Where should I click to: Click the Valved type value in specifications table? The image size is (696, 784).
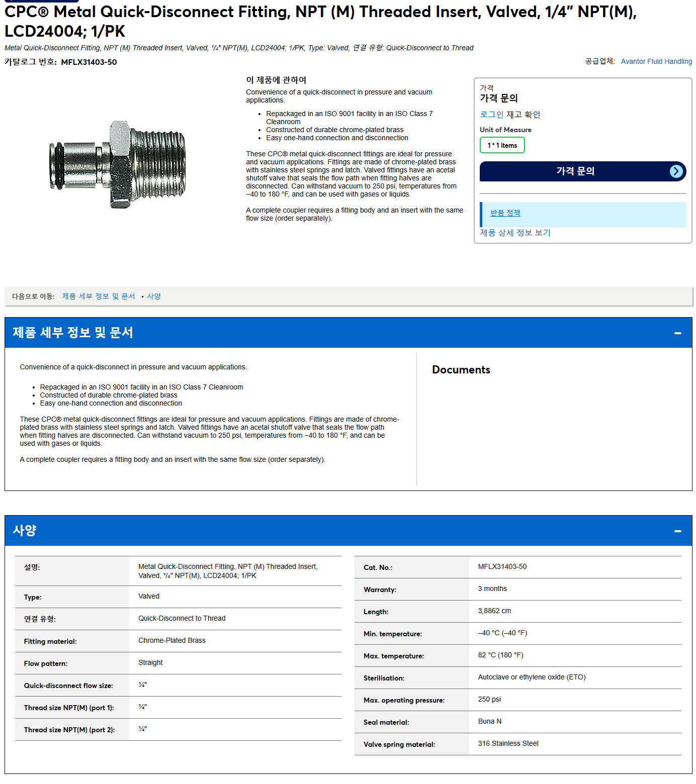click(x=149, y=596)
